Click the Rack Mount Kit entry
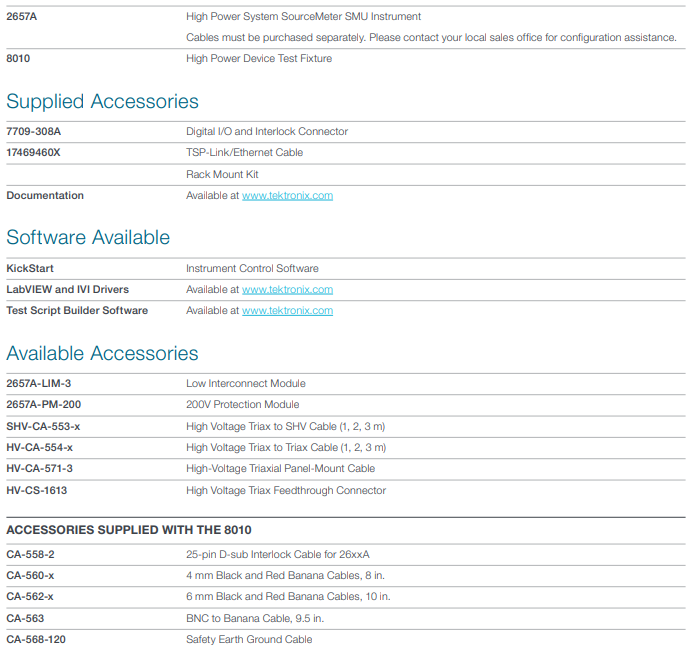 (222, 174)
